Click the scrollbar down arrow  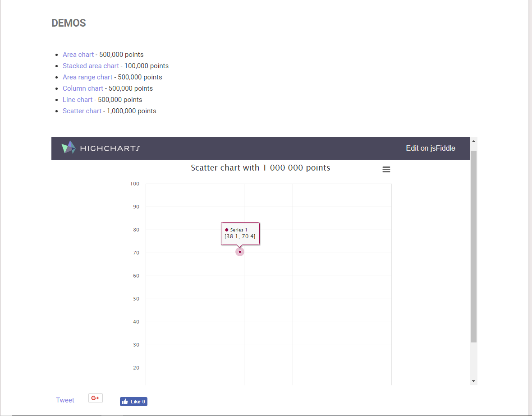(473, 381)
